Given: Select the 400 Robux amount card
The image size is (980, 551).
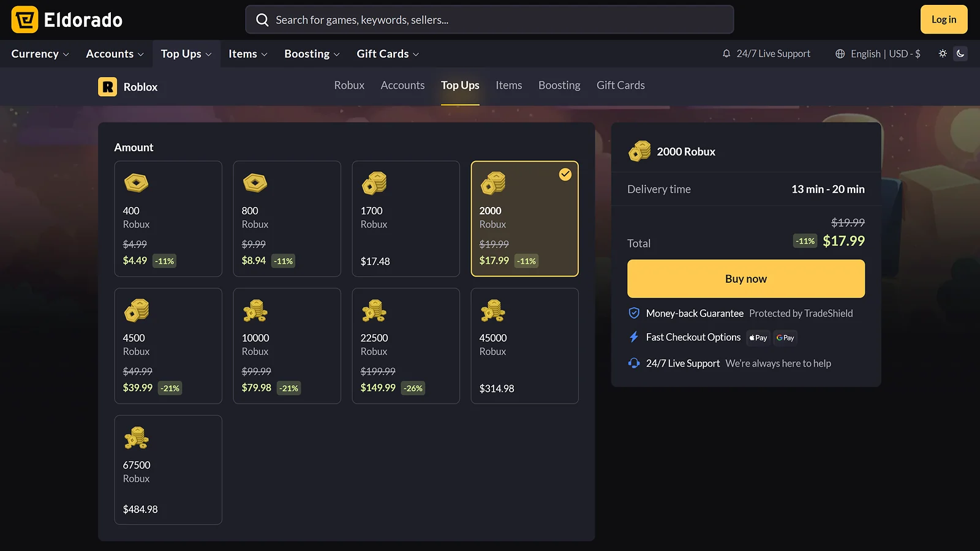Looking at the screenshot, I should pyautogui.click(x=168, y=219).
